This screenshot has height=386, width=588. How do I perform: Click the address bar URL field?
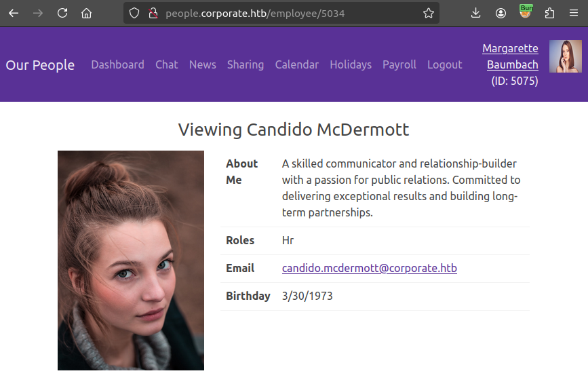tap(285, 13)
